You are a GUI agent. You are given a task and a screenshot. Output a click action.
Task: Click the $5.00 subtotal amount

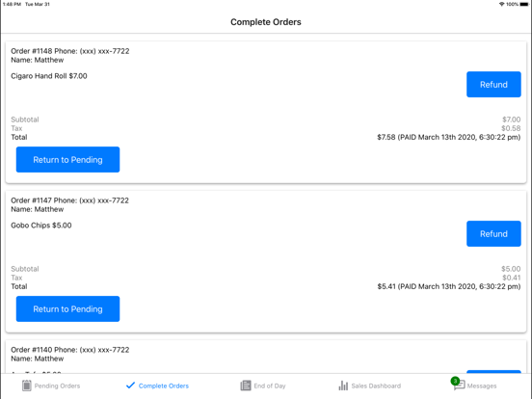click(x=511, y=269)
